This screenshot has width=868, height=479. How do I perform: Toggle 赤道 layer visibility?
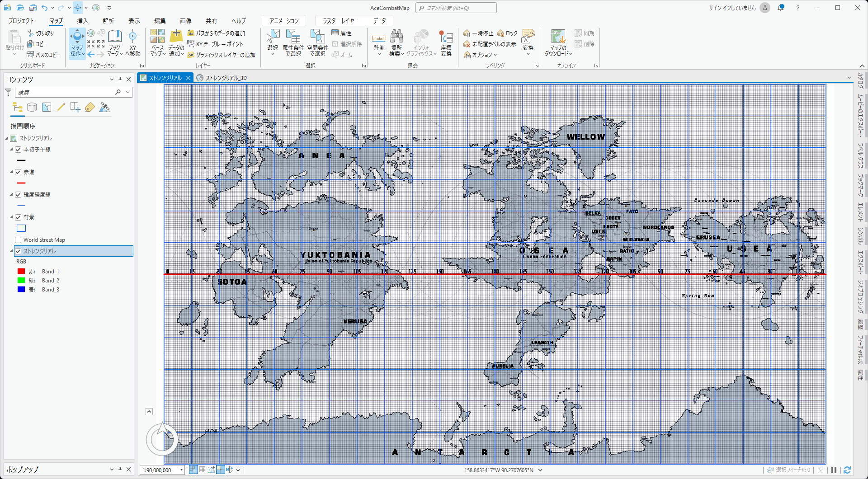coord(18,172)
